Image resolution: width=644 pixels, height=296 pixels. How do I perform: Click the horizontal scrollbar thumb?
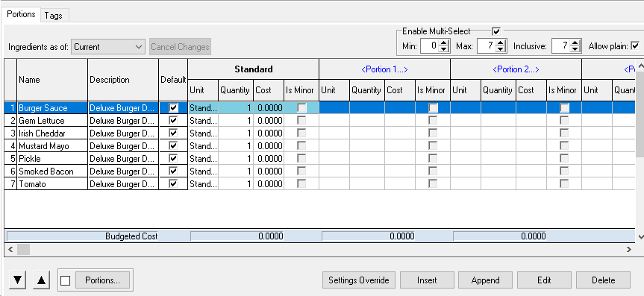[23, 249]
